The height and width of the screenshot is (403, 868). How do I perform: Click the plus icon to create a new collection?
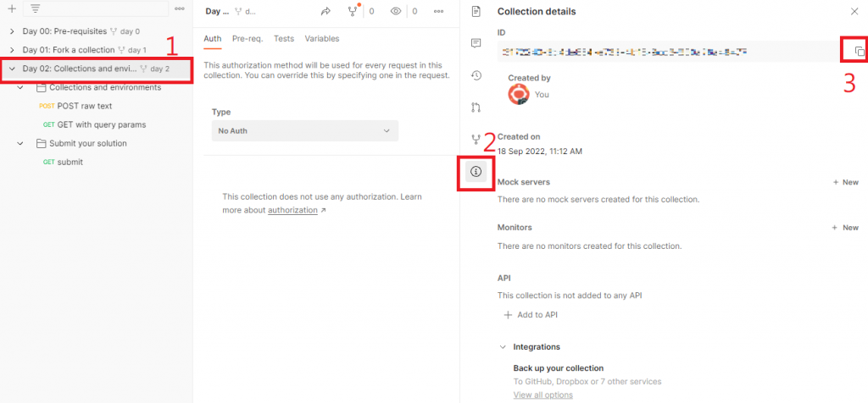point(12,8)
